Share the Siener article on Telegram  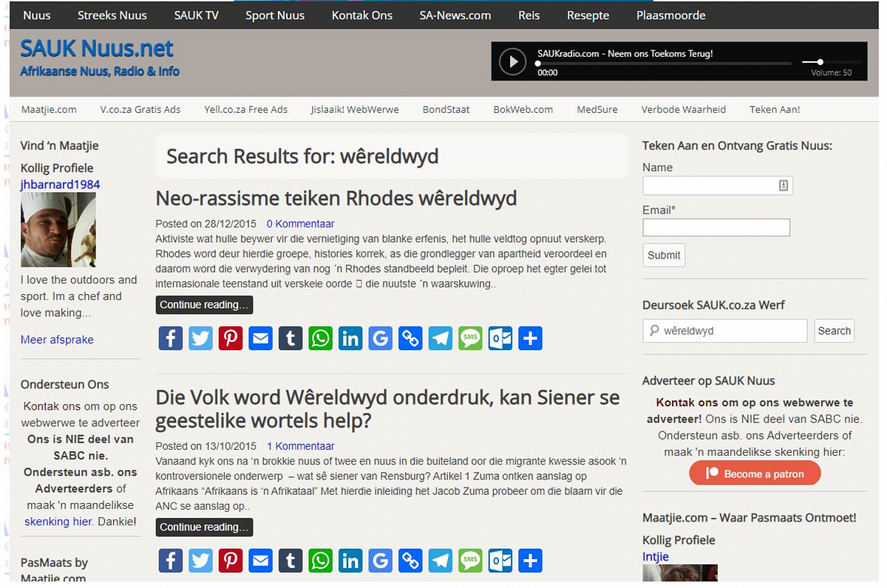[x=441, y=561]
